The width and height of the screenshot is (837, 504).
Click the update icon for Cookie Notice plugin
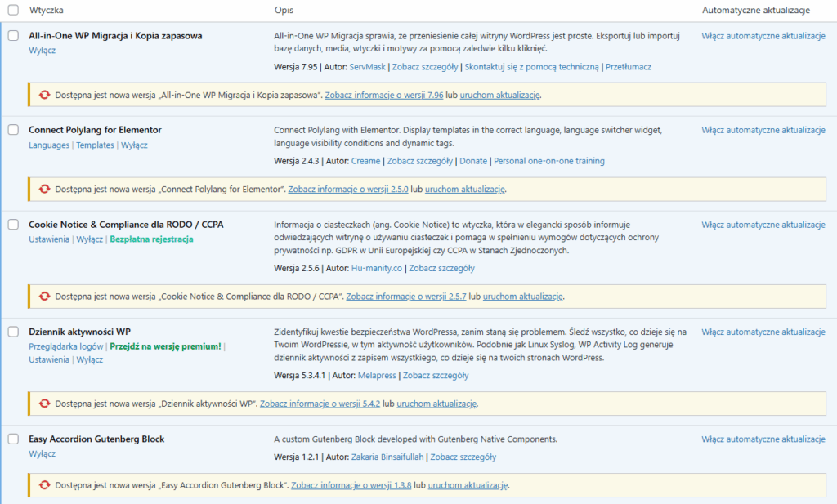[44, 297]
